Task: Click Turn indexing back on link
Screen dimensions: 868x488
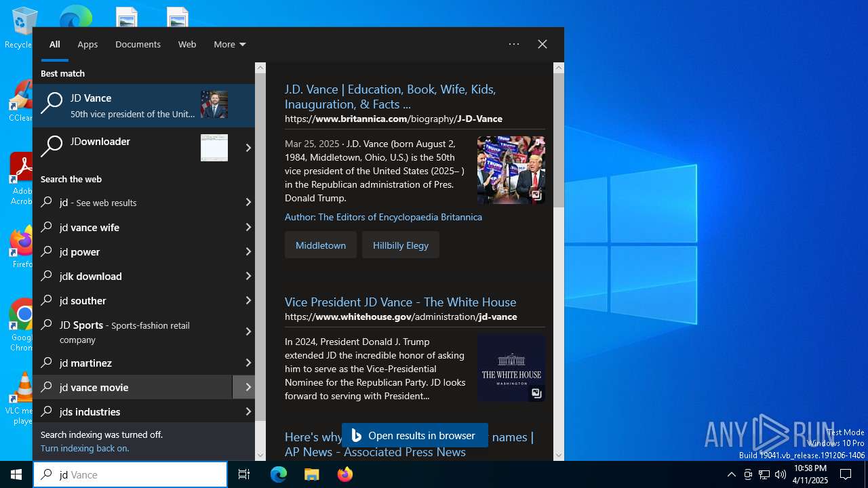Action: point(85,448)
